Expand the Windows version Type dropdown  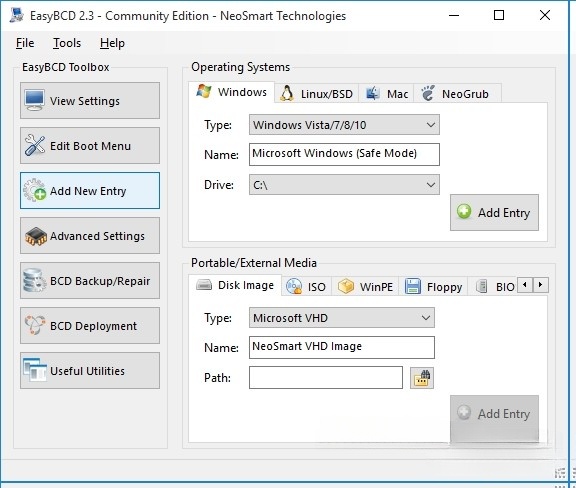344,125
